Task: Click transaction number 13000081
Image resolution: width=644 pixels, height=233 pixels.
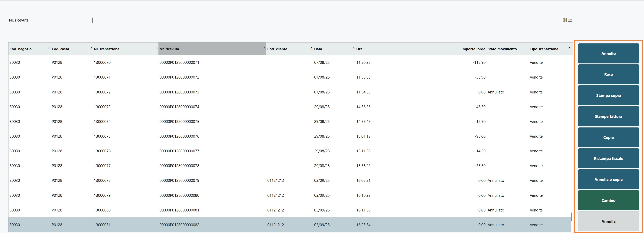Action: [102, 225]
